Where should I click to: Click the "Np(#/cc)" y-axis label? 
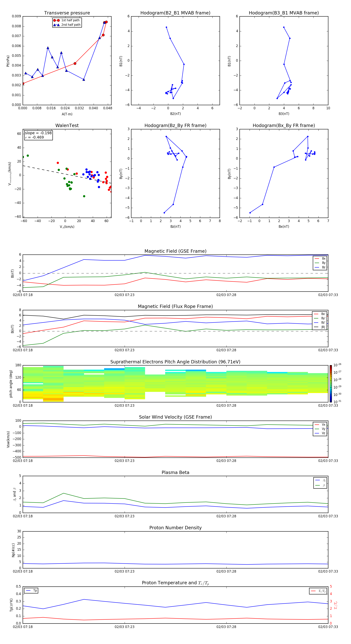point(13,550)
